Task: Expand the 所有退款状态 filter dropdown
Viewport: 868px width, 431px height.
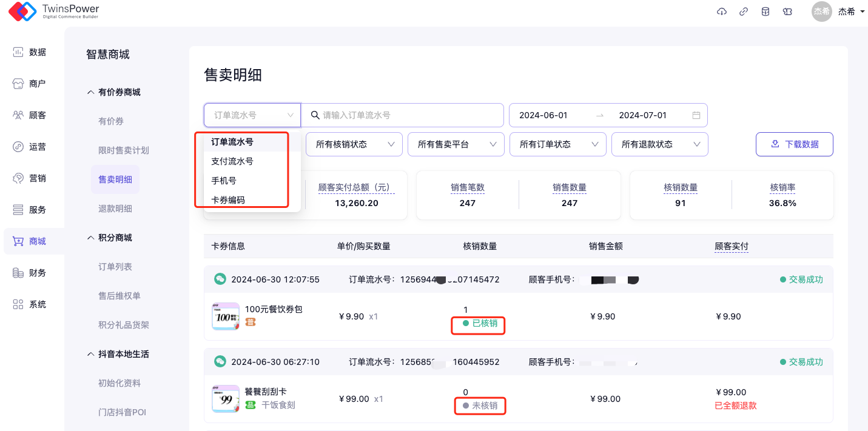Action: [659, 144]
